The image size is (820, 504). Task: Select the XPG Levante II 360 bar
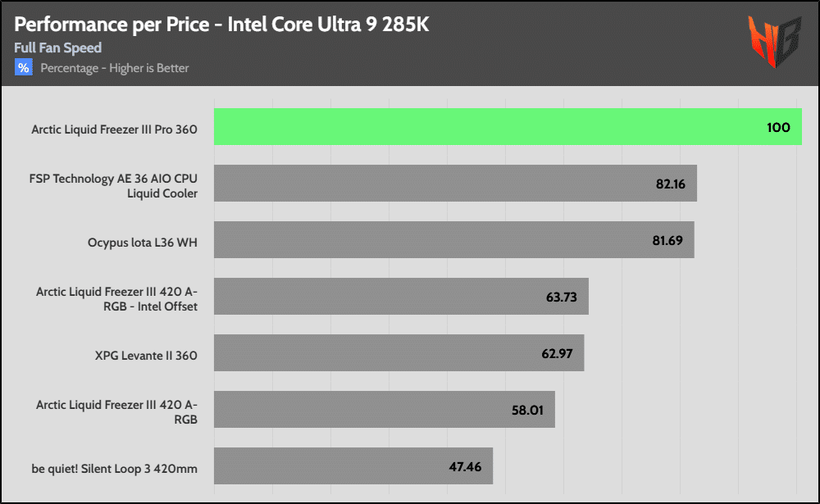(x=394, y=353)
